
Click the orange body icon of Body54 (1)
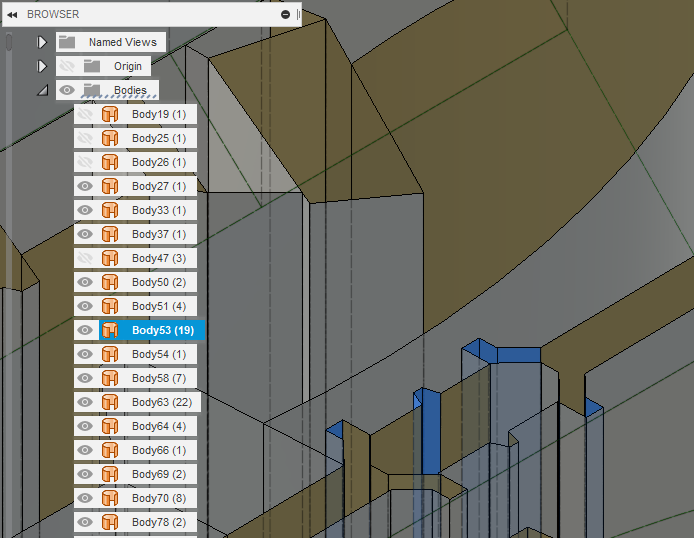[110, 354]
